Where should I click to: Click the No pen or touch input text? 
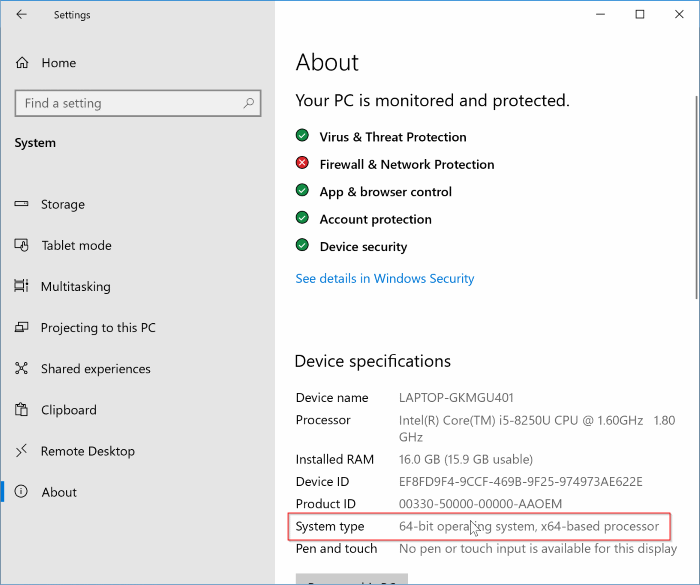pos(538,548)
